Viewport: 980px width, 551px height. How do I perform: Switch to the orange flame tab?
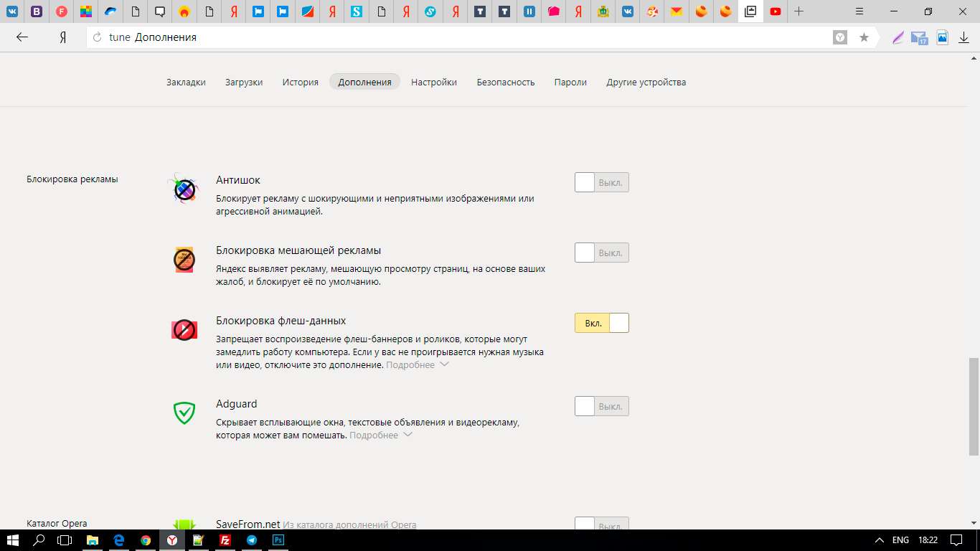[x=184, y=11]
